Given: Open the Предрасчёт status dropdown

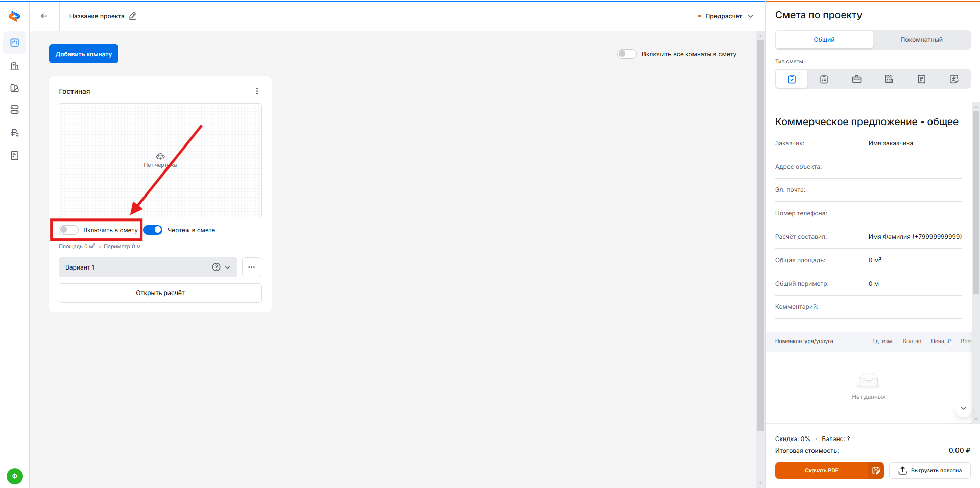Looking at the screenshot, I should pyautogui.click(x=726, y=16).
